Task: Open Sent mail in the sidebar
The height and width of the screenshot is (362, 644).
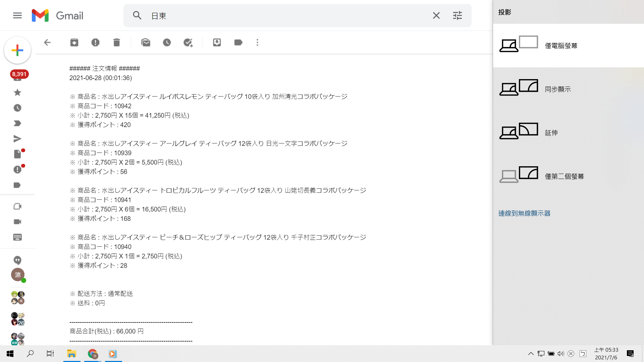Action: click(17, 139)
